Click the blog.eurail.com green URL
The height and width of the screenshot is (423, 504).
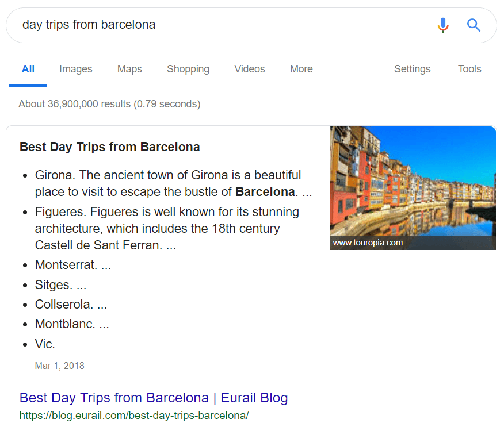coord(134,415)
